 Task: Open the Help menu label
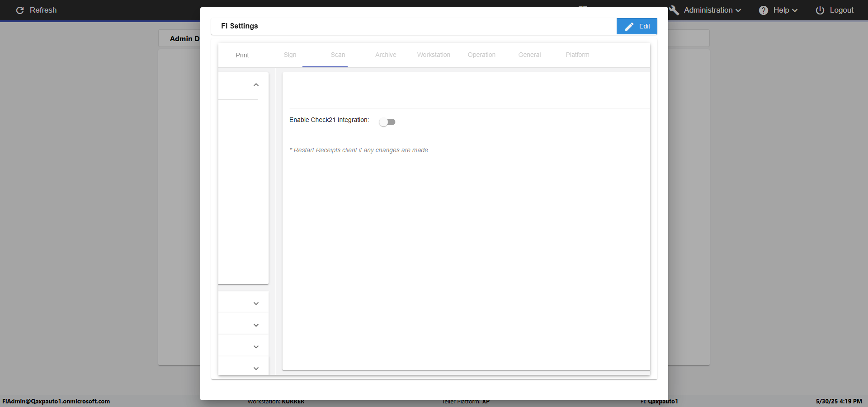point(781,10)
